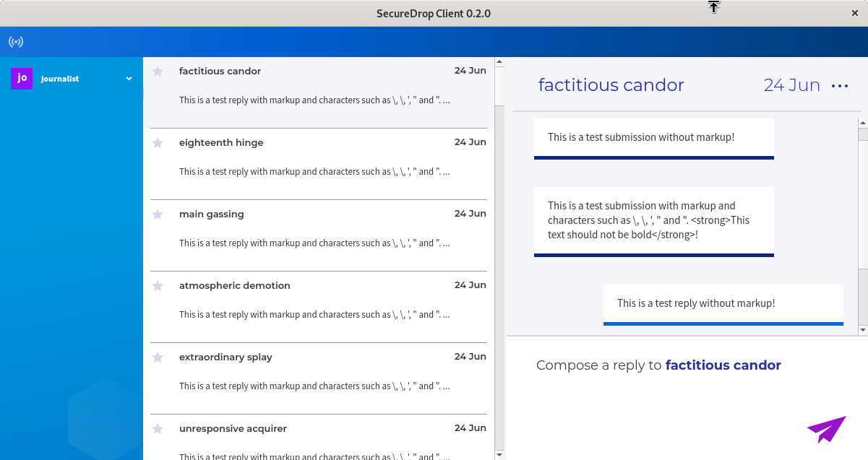
Task: Open the eighteenth hinge source
Action: tap(319, 164)
